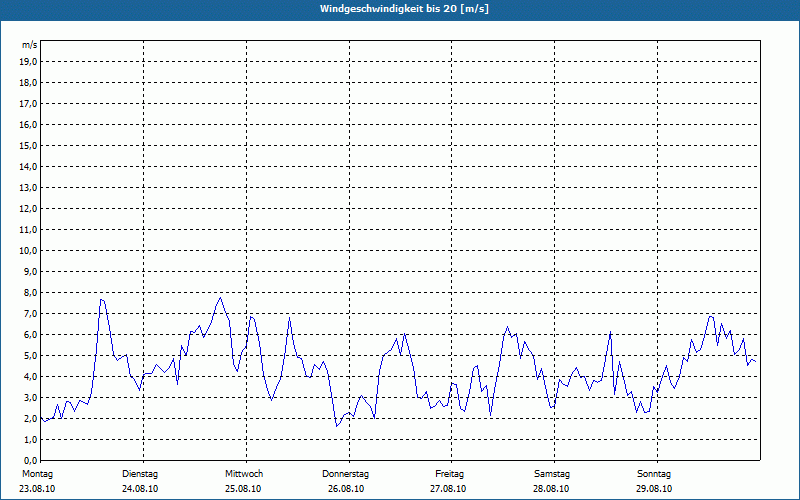Click the 1,0 y-axis label
The width and height of the screenshot is (800, 500).
point(30,439)
